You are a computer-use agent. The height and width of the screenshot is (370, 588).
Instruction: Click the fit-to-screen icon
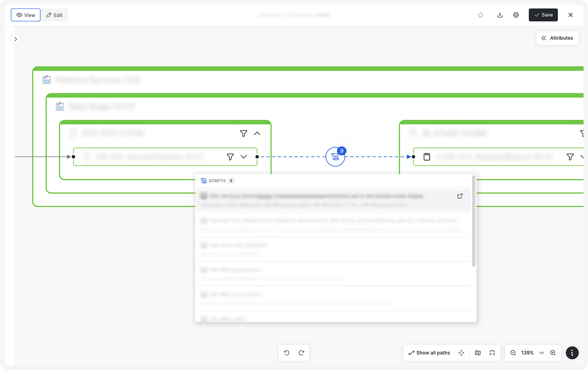492,353
